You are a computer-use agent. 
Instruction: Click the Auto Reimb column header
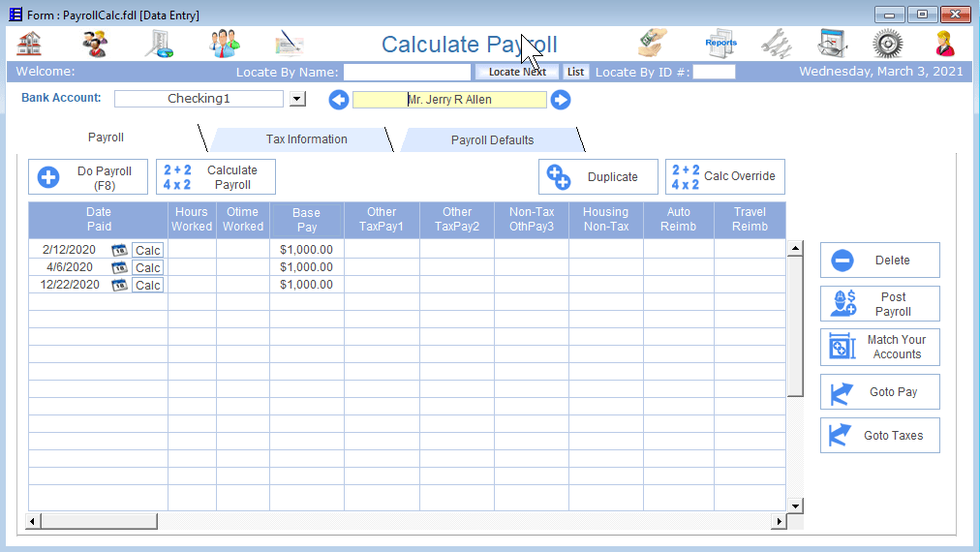[x=678, y=220]
